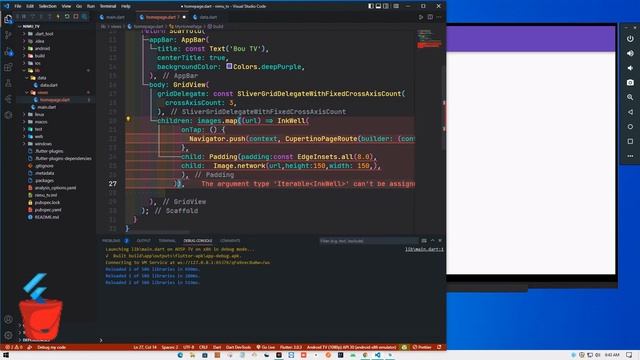Restart debugging from the debug toolbar
Viewport: 640px width, 360px height.
pyautogui.click(x=67, y=17)
